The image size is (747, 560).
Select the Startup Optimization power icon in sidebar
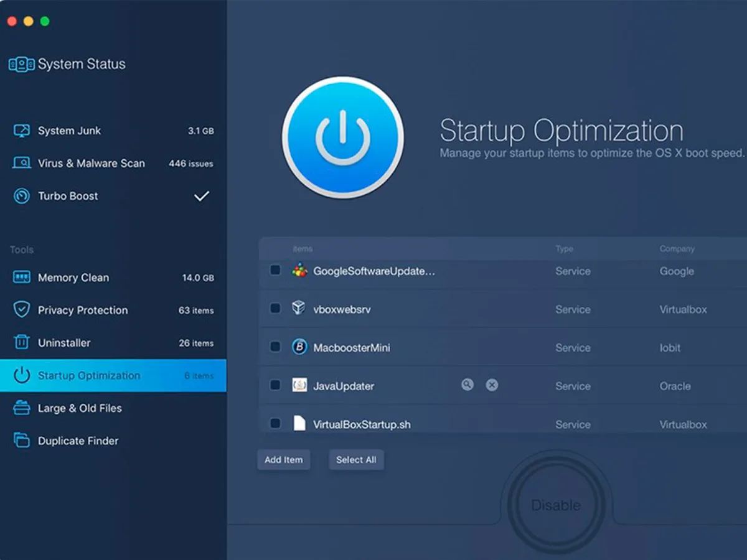(22, 375)
